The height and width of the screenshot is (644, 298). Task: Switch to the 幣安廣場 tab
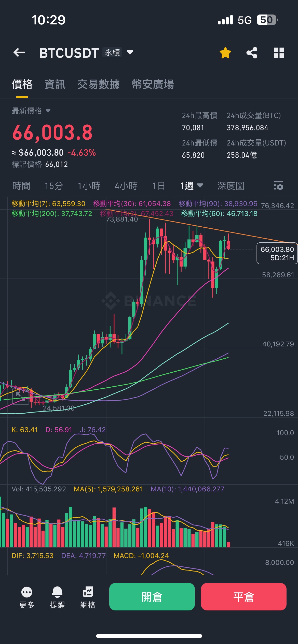point(153,84)
